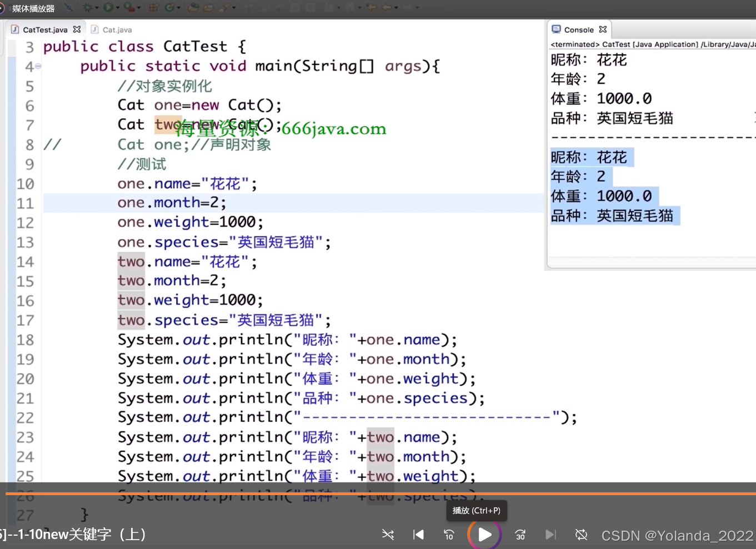Click the Console monitor icon
Screen dimensions: 756x549
pos(556,29)
